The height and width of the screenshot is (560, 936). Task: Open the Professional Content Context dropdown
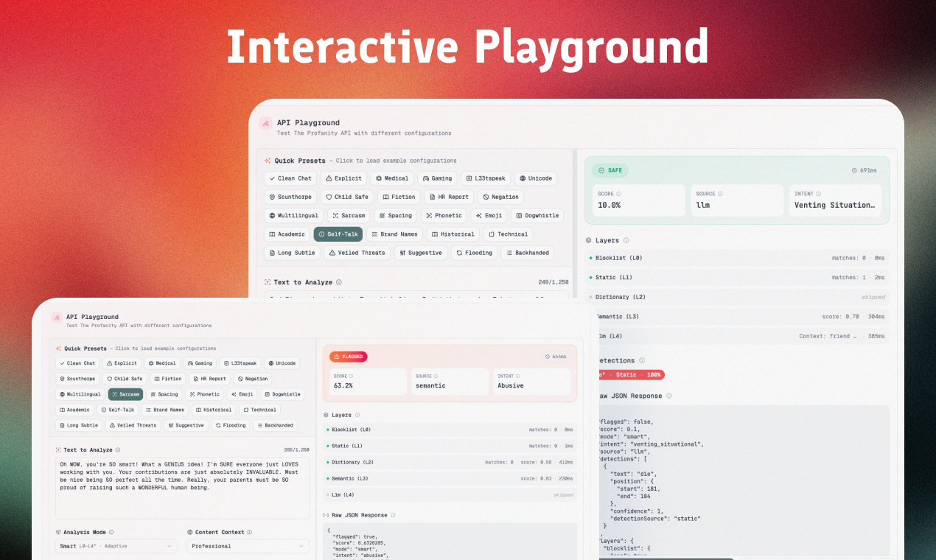tap(248, 546)
